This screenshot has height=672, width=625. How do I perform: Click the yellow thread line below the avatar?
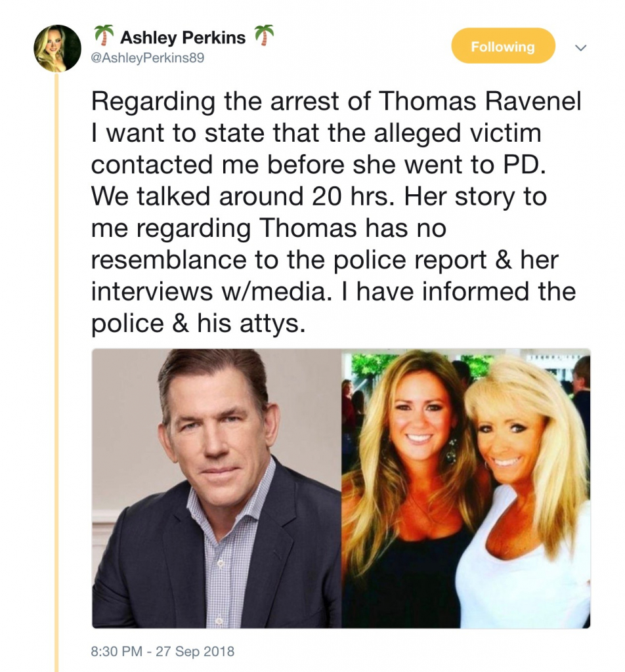tap(56, 372)
